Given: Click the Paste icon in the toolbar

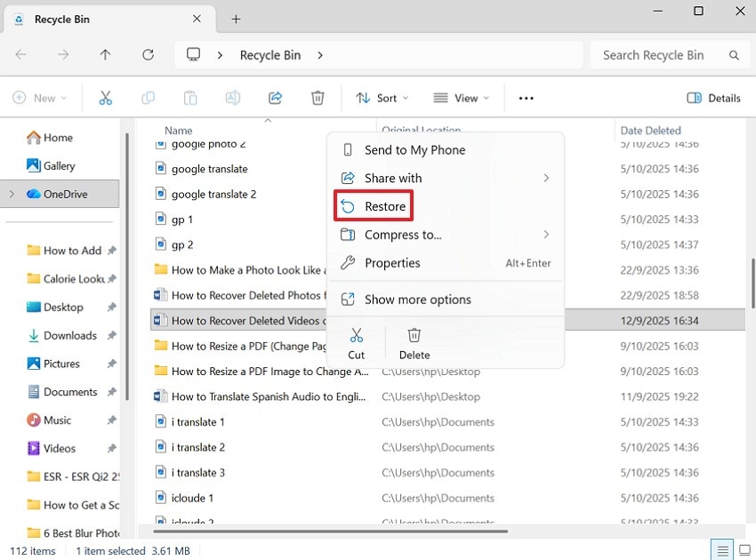Looking at the screenshot, I should coord(189,98).
